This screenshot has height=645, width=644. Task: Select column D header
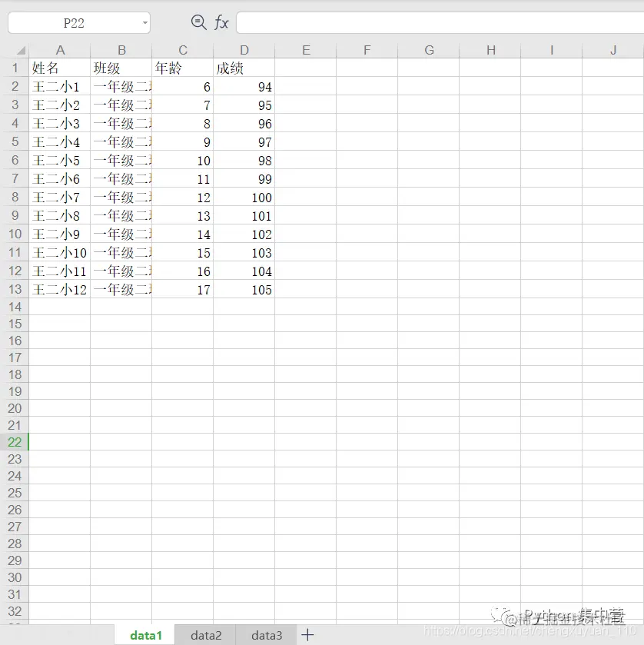[244, 50]
